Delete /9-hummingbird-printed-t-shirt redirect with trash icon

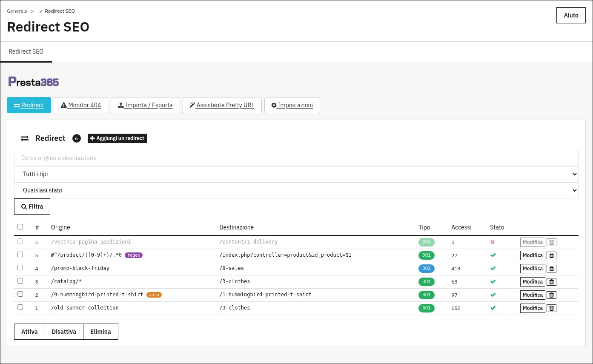click(551, 295)
